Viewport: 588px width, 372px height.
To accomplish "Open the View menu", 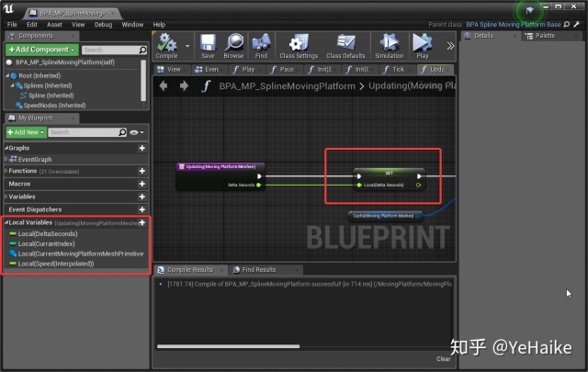I will [x=78, y=25].
